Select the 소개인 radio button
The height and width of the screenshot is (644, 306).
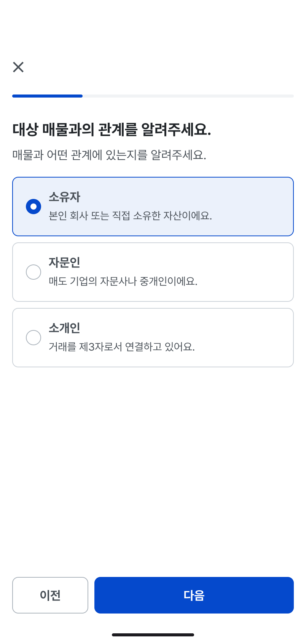coord(33,338)
